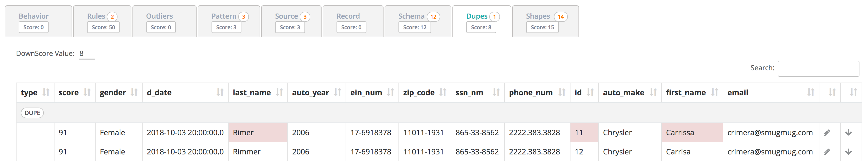Click the Score: 8 button under Dupes
Viewport: 868px width, 164px height.
point(481,28)
